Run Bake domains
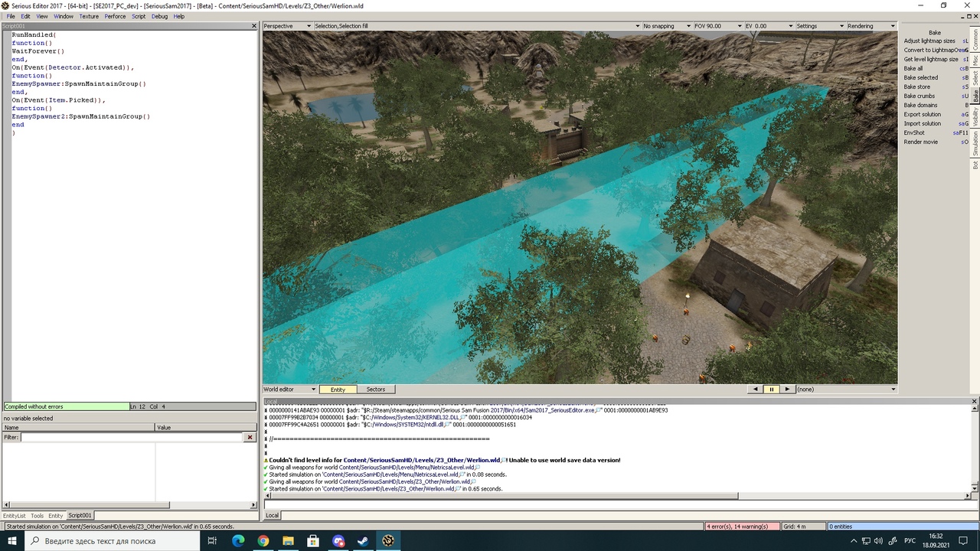 [936, 106]
